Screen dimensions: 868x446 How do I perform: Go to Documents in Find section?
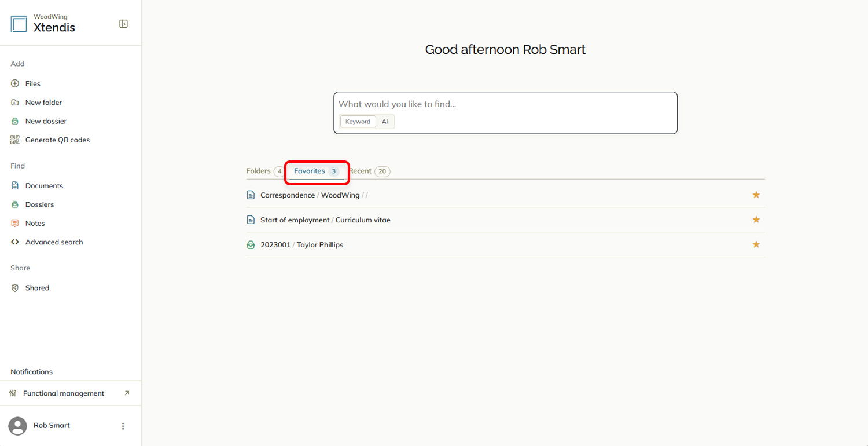pos(44,186)
